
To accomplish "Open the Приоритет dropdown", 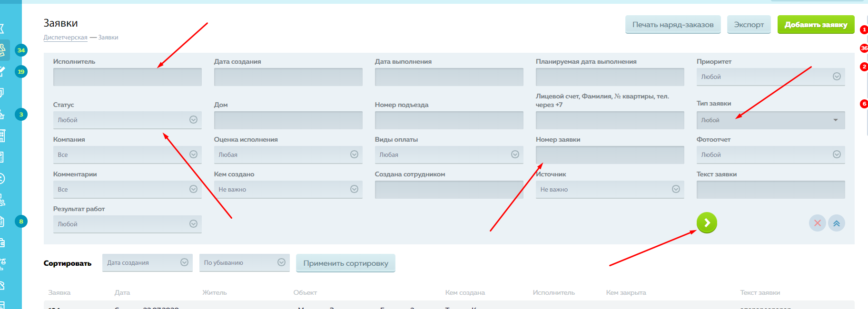I will click(770, 77).
